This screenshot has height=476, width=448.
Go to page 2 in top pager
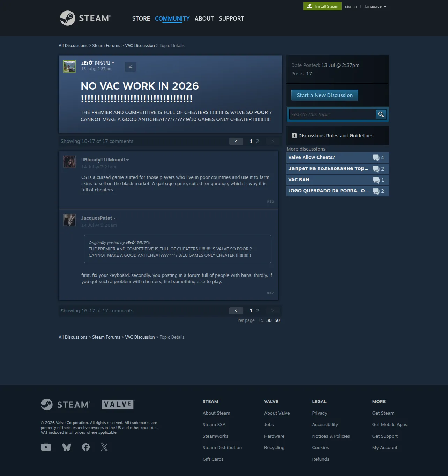257,141
